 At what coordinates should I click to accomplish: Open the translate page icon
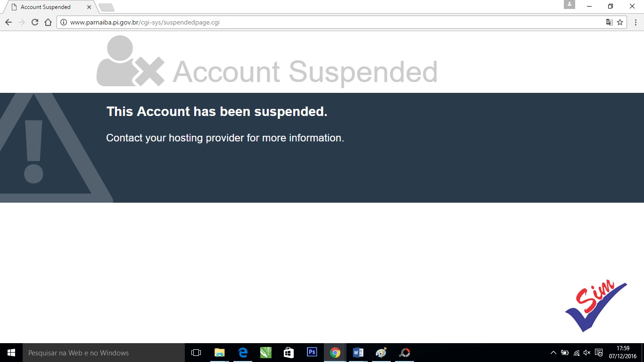[609, 22]
